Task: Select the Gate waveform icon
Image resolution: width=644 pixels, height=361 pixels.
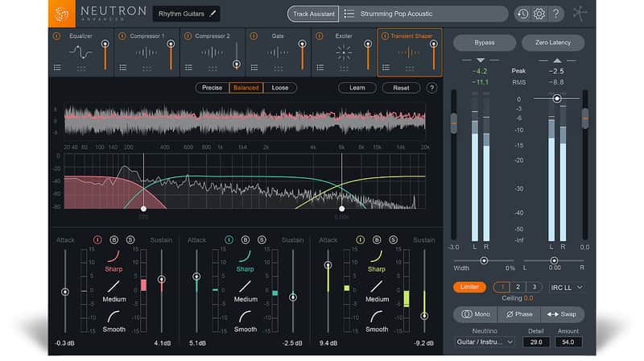Action: (x=278, y=52)
